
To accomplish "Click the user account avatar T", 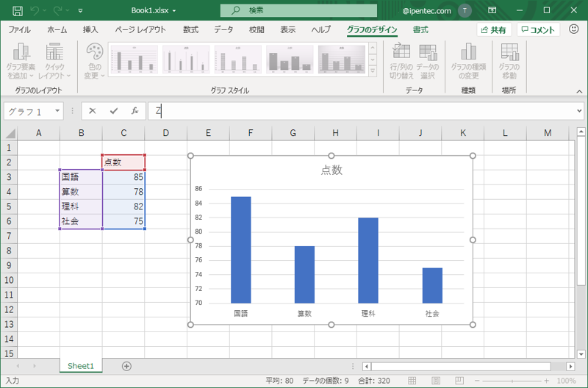I will (x=465, y=10).
